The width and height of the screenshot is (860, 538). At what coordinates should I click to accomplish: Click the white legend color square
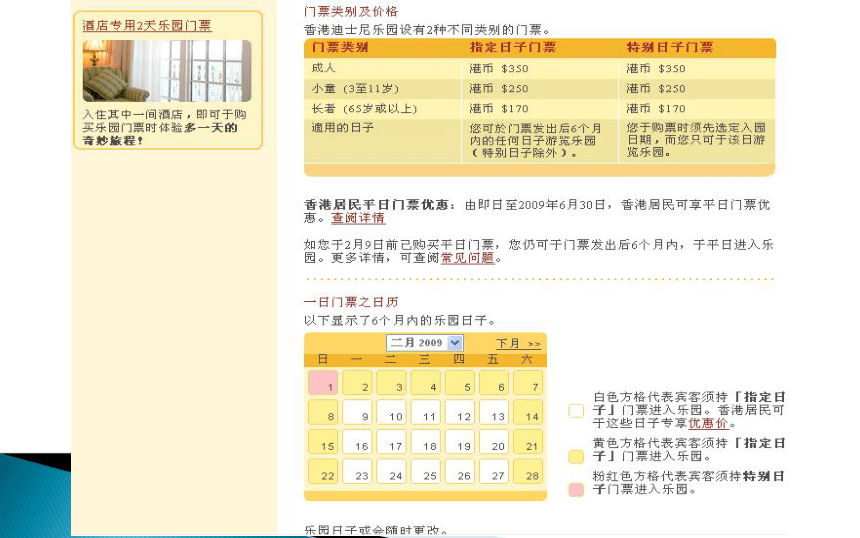pos(576,411)
